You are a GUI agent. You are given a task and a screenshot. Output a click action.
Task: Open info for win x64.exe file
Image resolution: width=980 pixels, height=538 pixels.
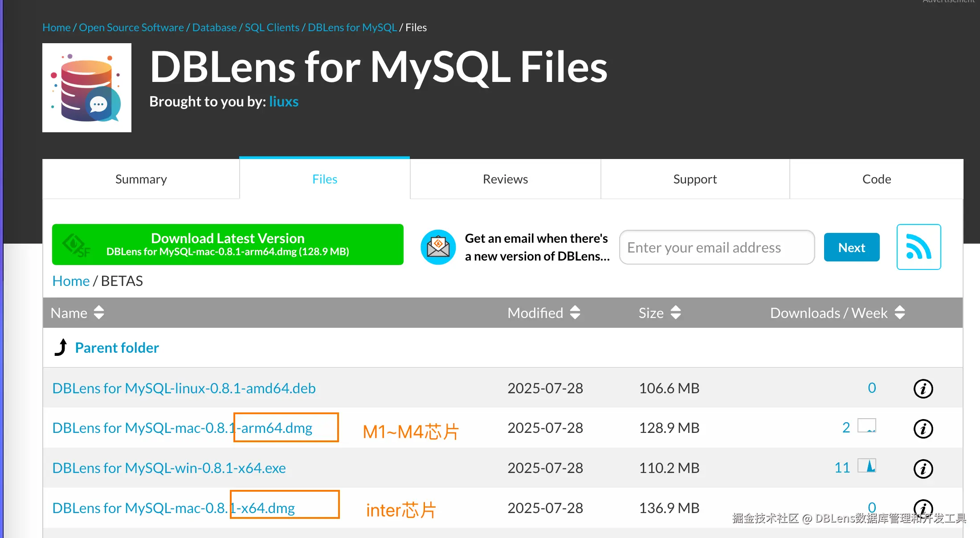[x=923, y=469]
